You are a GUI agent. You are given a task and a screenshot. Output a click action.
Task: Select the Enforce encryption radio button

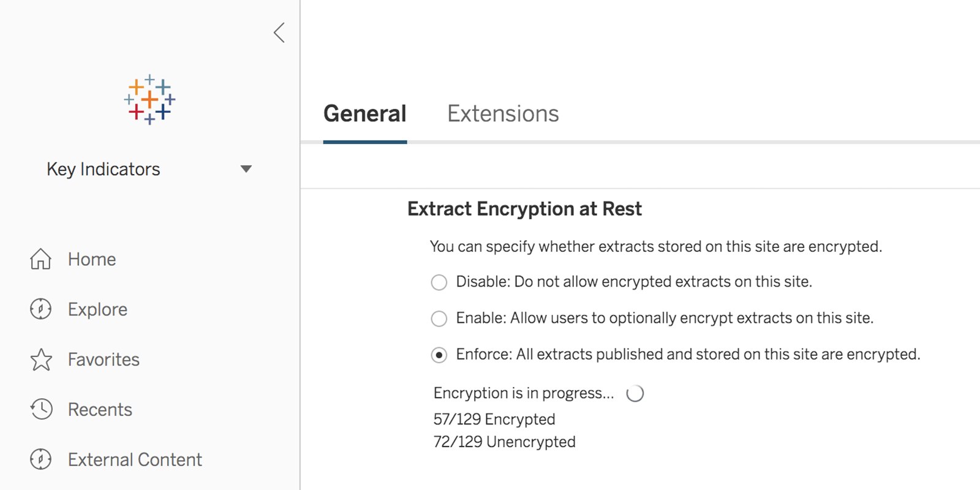coord(439,355)
